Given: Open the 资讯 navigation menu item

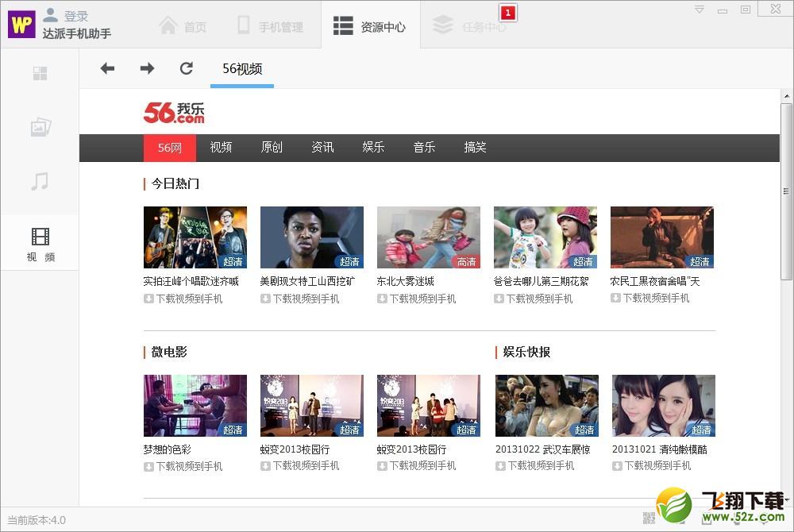Looking at the screenshot, I should [322, 148].
